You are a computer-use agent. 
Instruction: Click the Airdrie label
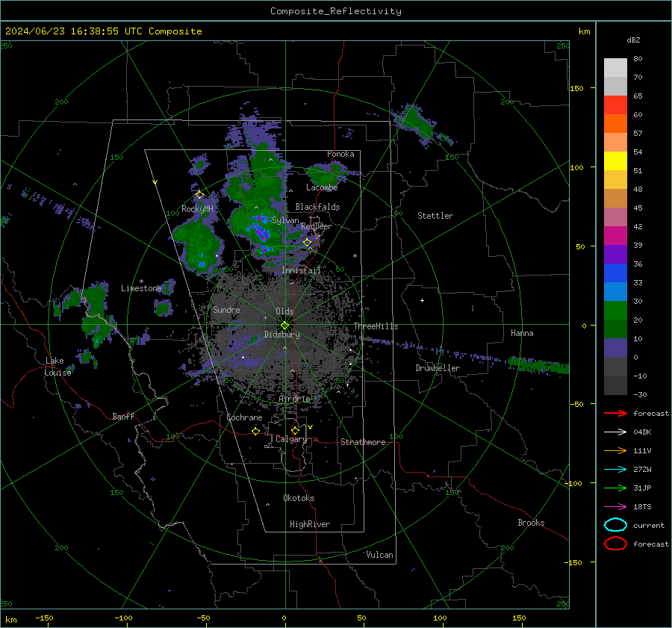tap(294, 399)
